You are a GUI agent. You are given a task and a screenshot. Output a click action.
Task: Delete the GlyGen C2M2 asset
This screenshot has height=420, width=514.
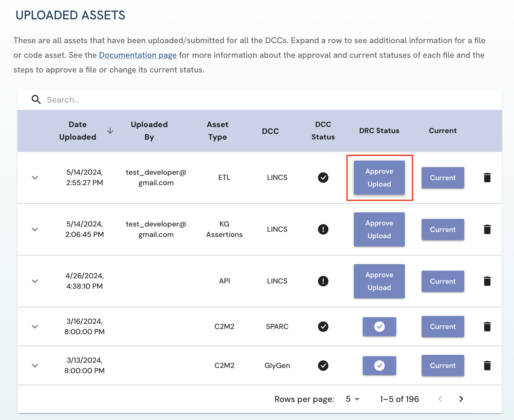click(487, 366)
